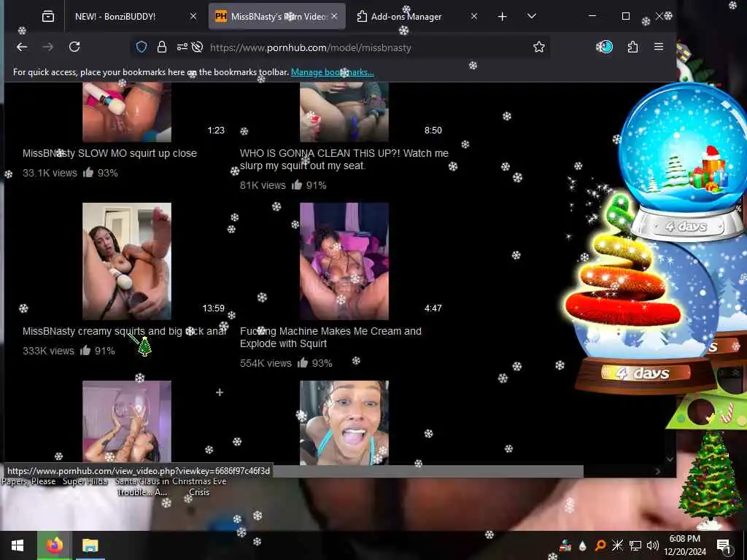The height and width of the screenshot is (560, 747).
Task: Click the small snow globe with silver 4 days base
Action: pos(684,162)
